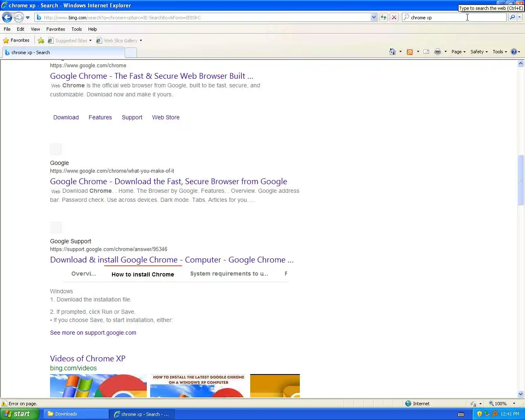The image size is (525, 420).
Task: Open the Favorites menu
Action: coord(55,29)
